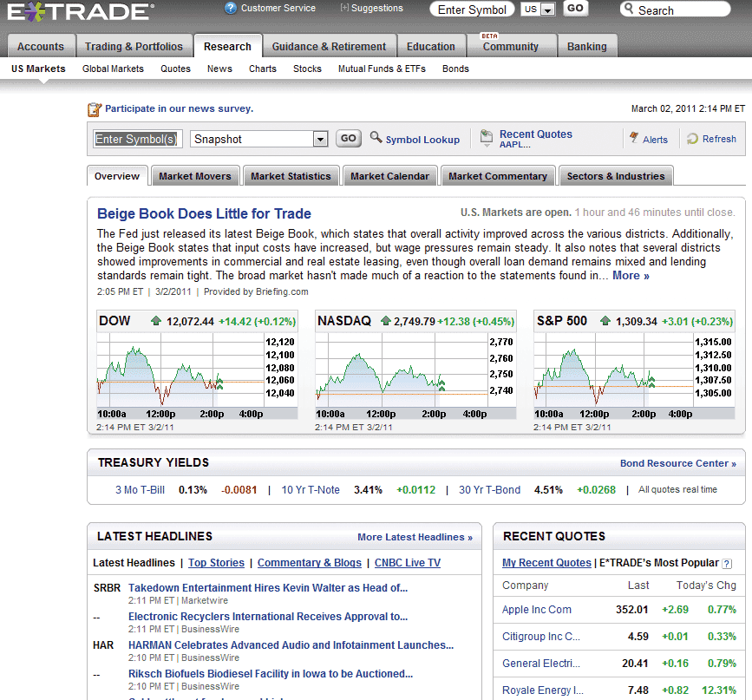Image resolution: width=752 pixels, height=700 pixels.
Task: Click GO button beside Snapshot dropdown
Action: pos(348,139)
